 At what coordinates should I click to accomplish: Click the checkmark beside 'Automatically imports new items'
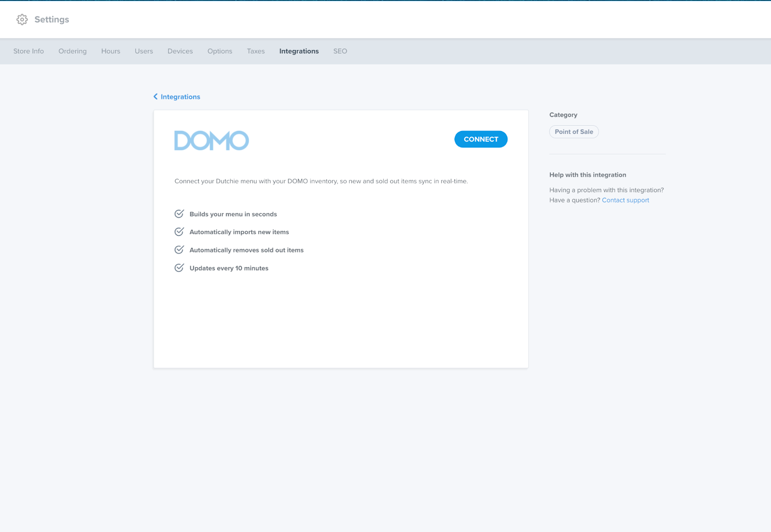pyautogui.click(x=178, y=232)
